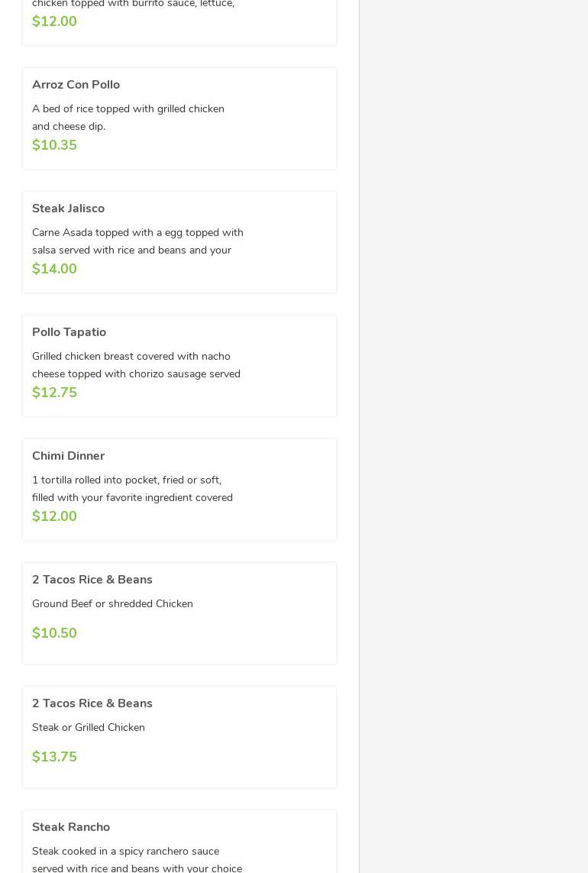The image size is (588, 873).
Task: Click the Pollo Tapatio grilled chicken description
Action: click(x=136, y=365)
